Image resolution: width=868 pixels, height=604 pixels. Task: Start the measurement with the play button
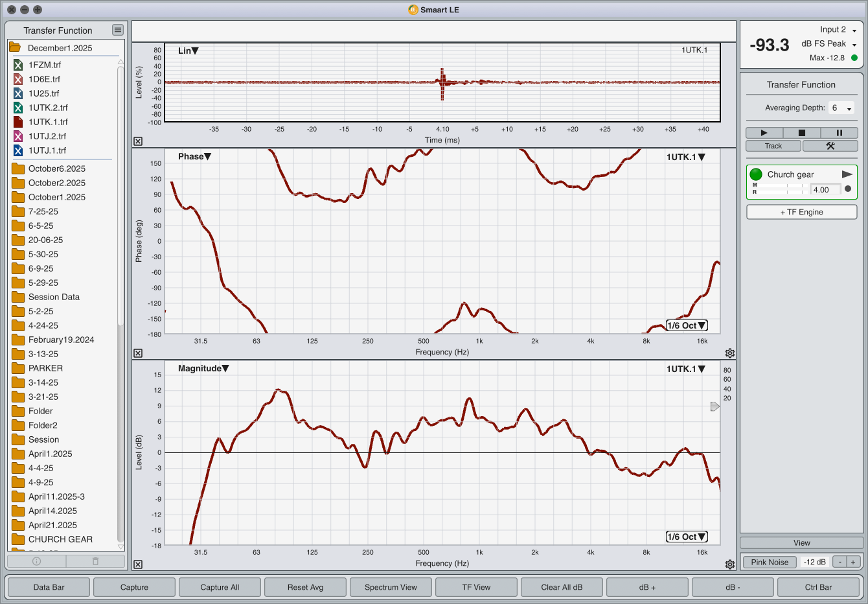[x=764, y=133]
